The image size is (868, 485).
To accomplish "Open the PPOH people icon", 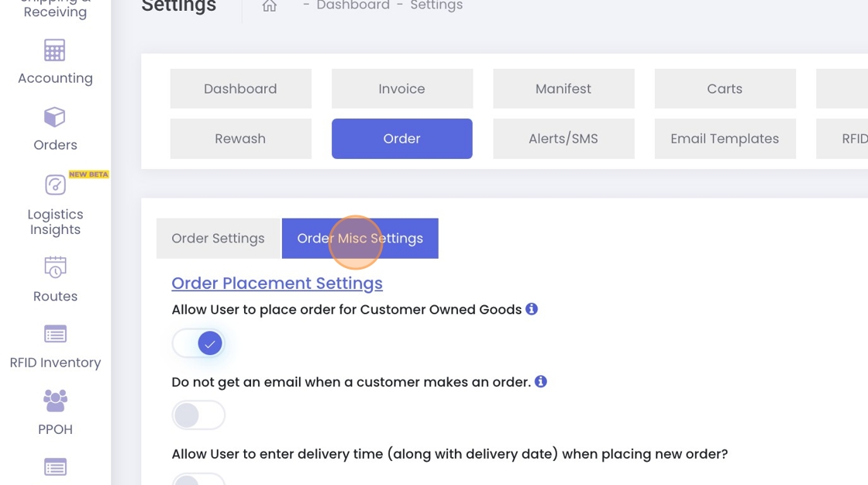I will (x=55, y=401).
